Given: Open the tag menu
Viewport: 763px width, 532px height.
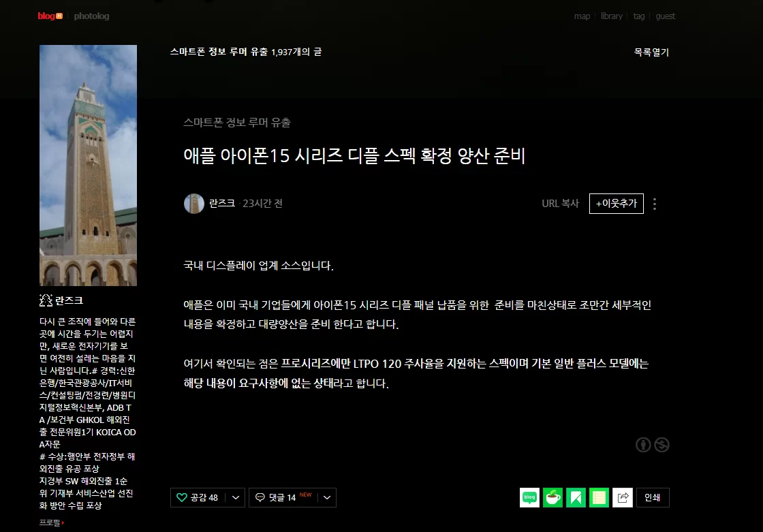Looking at the screenshot, I should [639, 16].
